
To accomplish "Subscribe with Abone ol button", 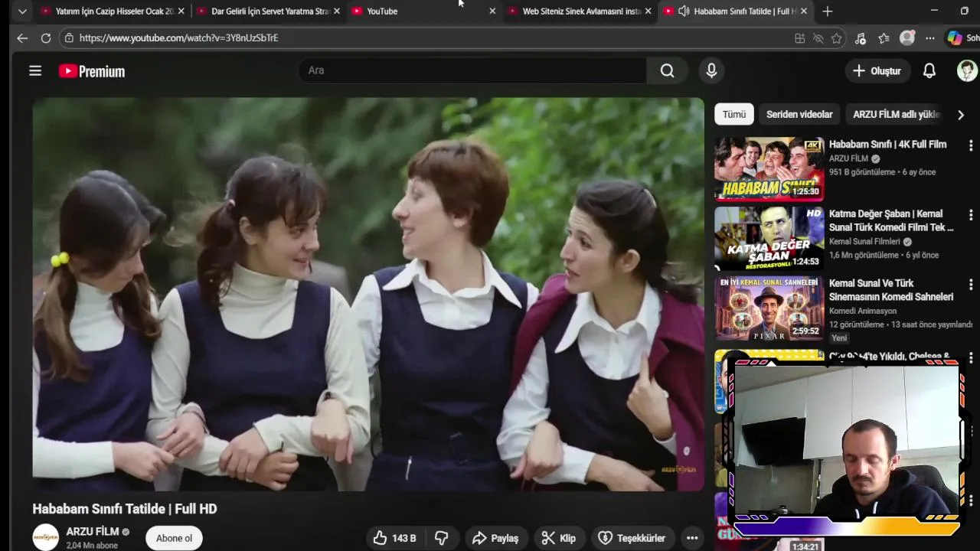I will tap(174, 538).
